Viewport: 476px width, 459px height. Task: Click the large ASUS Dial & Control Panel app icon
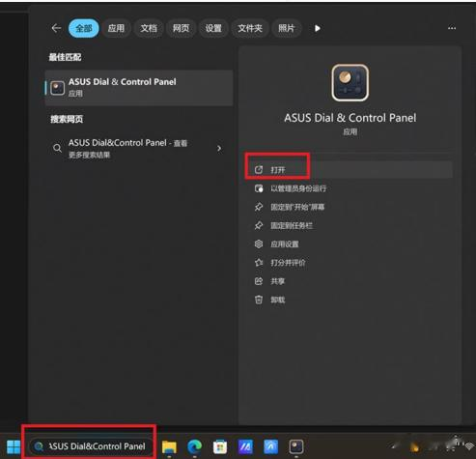[350, 82]
